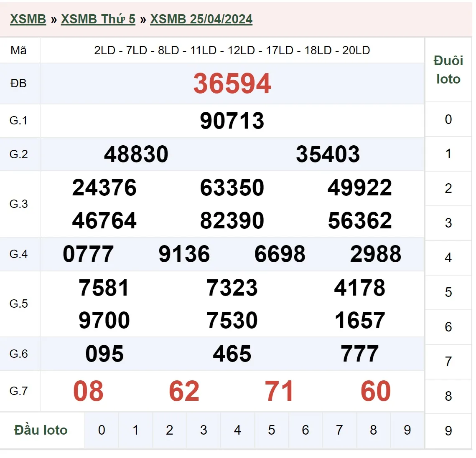This screenshot has width=476, height=458.
Task: Open the XSMB Thứ 5 breadcrumb link
Action: (98, 19)
